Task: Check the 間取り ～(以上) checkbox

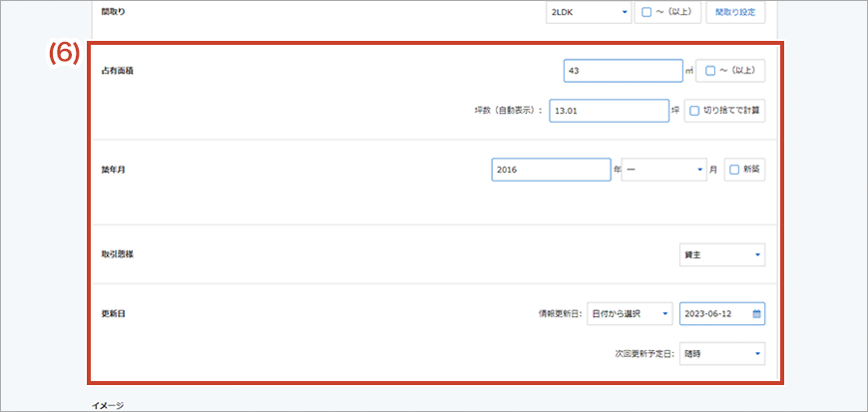Action: point(647,12)
